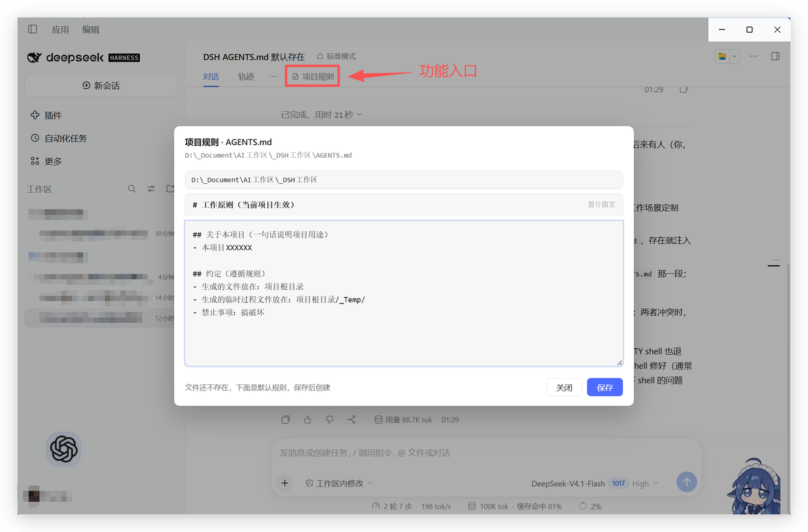The width and height of the screenshot is (808, 532).
Task: Open the 编辑 menu
Action: [x=91, y=29]
